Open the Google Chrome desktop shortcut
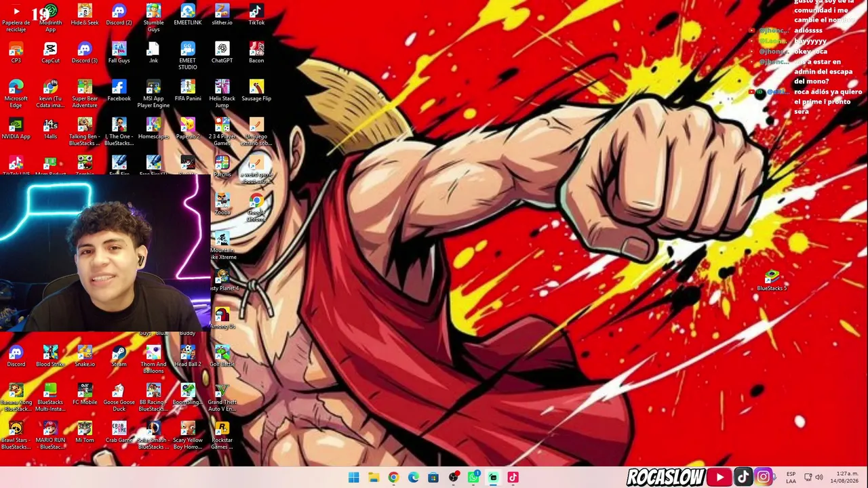 pyautogui.click(x=256, y=207)
